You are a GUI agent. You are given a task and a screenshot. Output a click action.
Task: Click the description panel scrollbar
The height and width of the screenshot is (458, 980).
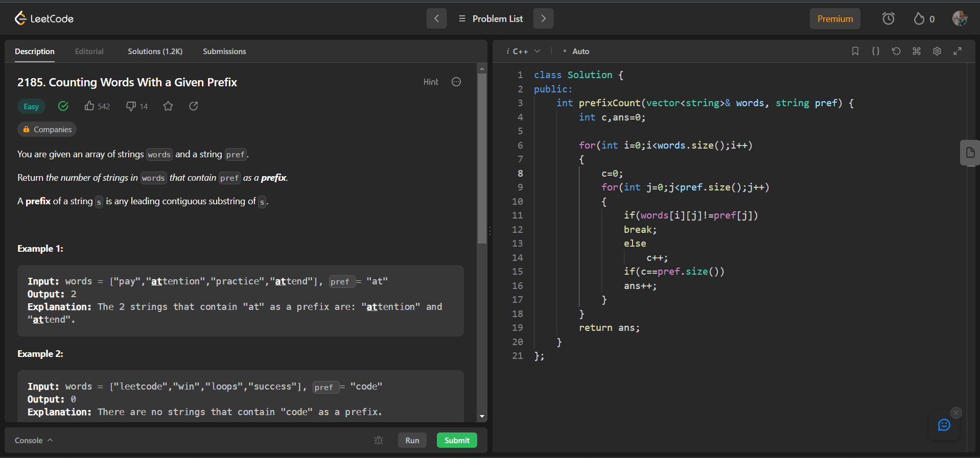(x=482, y=159)
